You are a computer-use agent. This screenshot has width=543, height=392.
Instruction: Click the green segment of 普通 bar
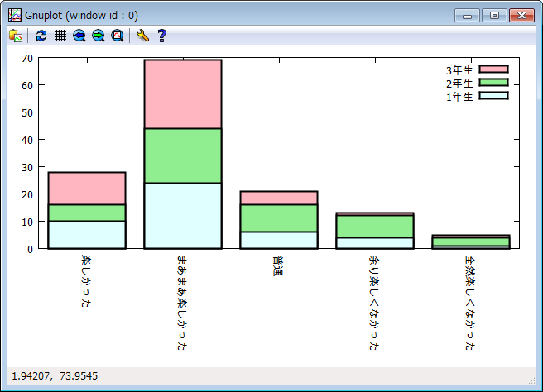point(279,218)
